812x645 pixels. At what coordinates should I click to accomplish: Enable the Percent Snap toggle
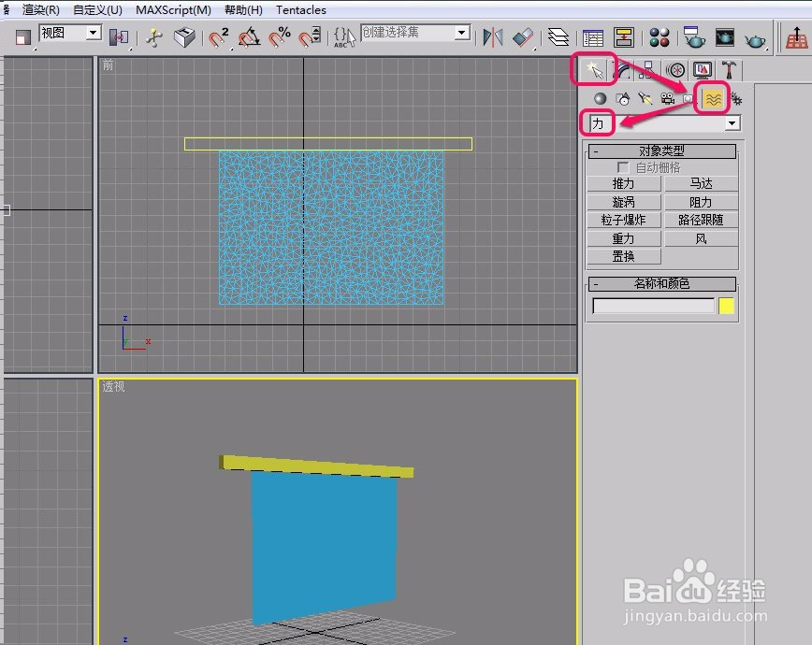coord(279,37)
